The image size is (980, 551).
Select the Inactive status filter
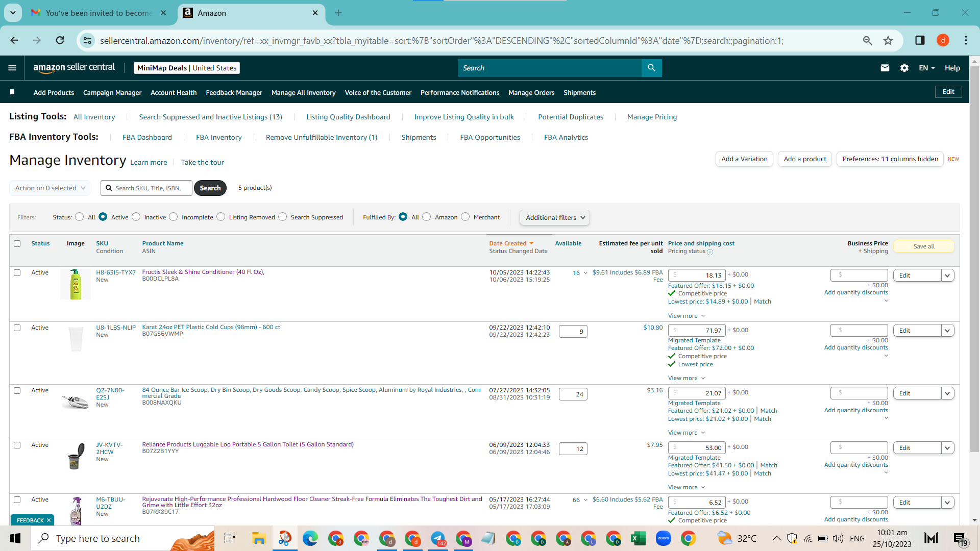tap(136, 217)
